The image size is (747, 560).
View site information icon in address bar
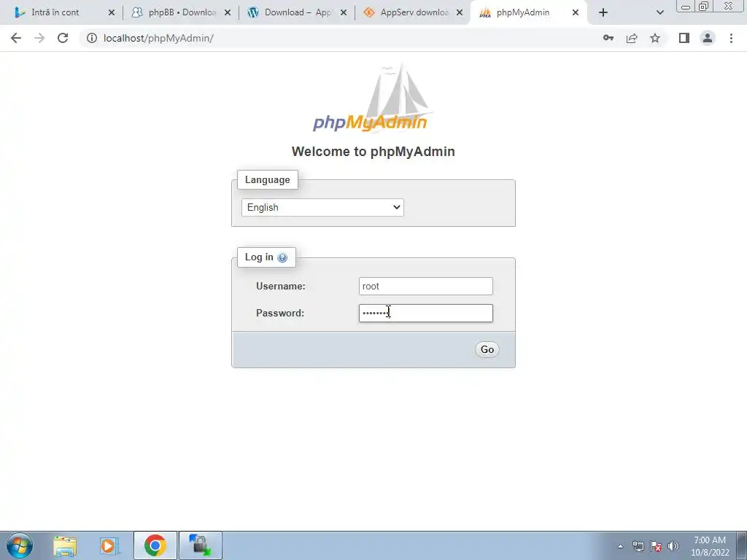pos(91,38)
